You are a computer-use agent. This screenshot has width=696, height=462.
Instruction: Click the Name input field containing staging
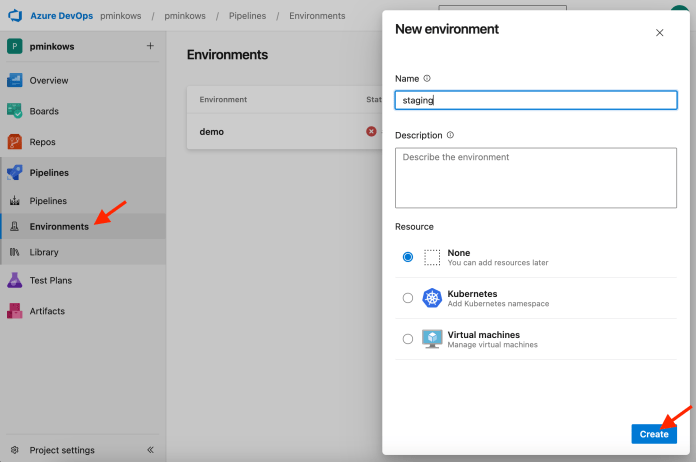pos(536,100)
